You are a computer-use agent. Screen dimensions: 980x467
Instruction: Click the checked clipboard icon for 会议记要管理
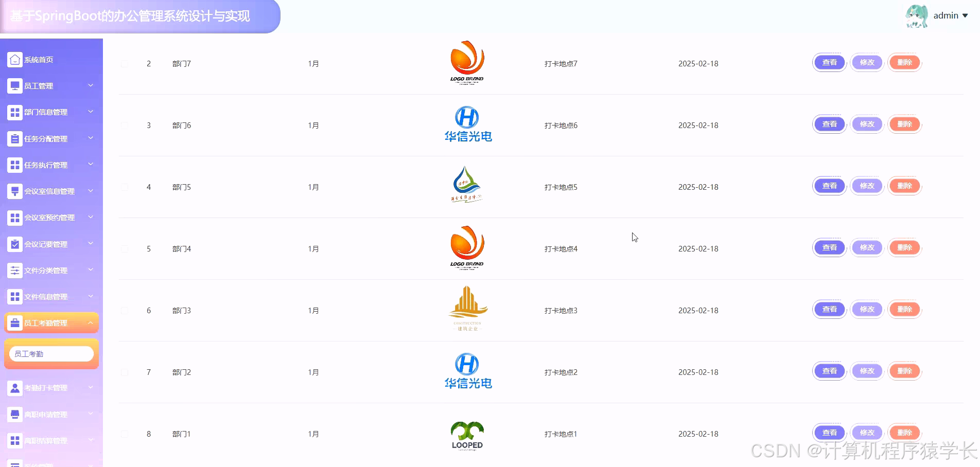(x=15, y=244)
